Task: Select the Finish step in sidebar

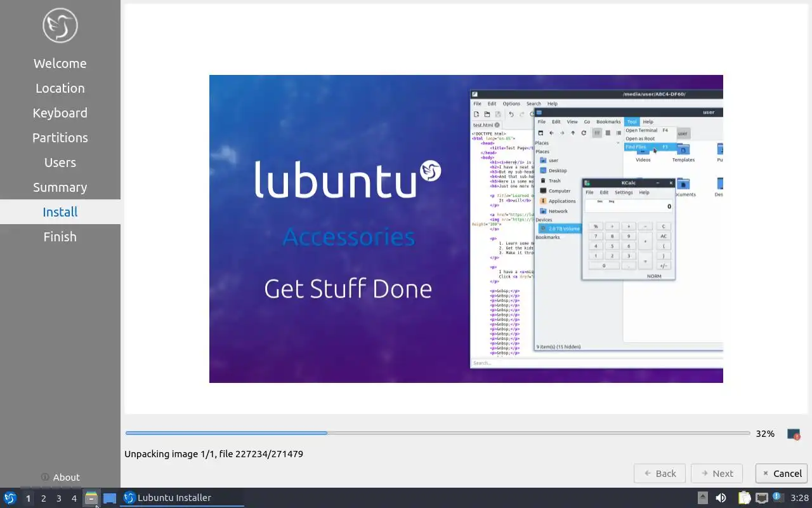Action: (x=60, y=237)
